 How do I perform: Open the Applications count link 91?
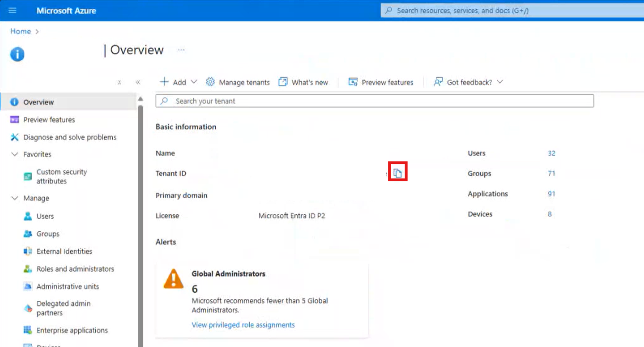click(x=552, y=194)
